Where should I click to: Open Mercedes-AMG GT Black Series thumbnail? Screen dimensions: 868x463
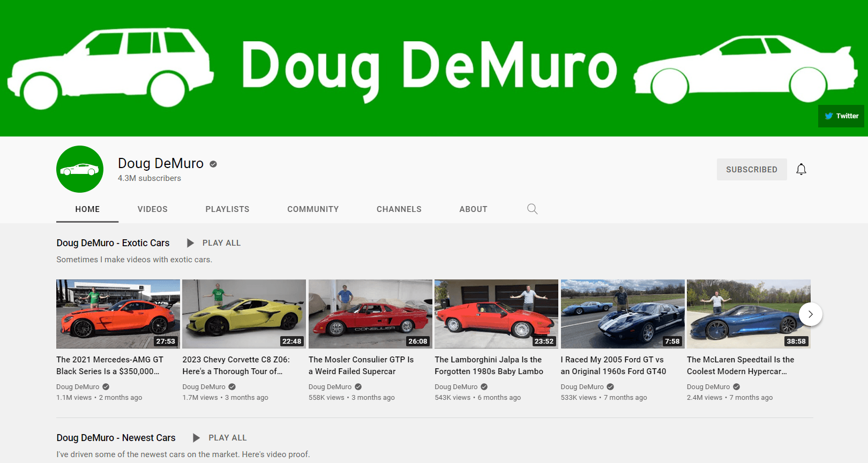point(118,314)
